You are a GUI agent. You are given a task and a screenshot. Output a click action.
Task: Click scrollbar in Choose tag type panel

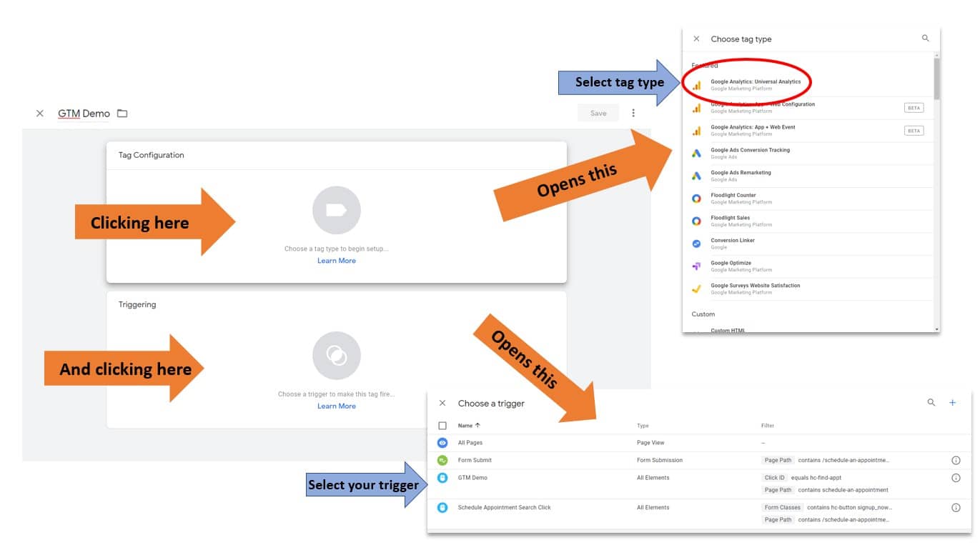coord(936,79)
